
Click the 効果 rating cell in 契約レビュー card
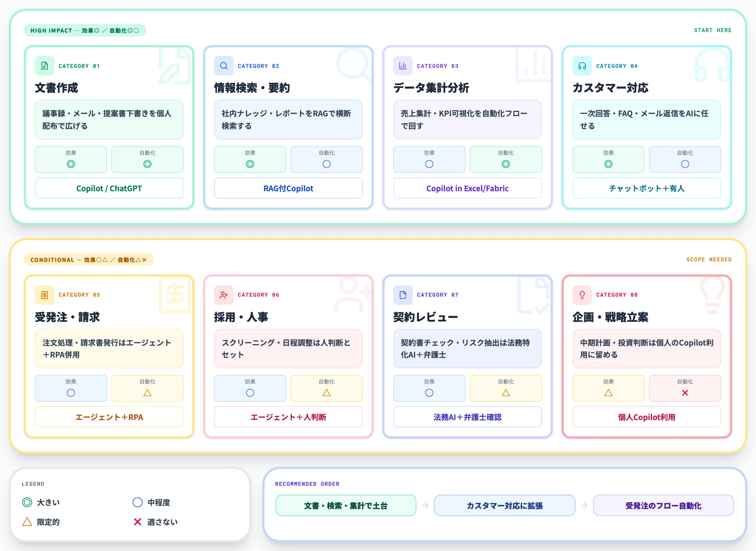429,388
